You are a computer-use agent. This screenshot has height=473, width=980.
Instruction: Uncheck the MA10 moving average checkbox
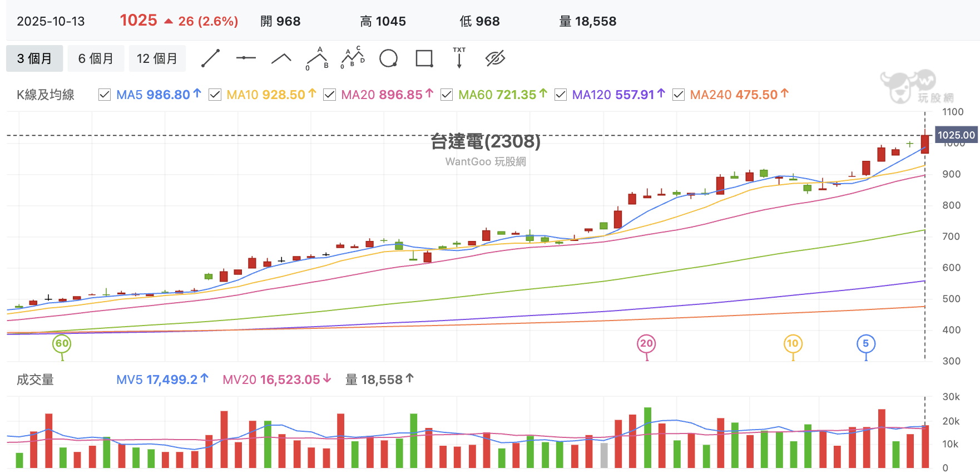[215, 95]
